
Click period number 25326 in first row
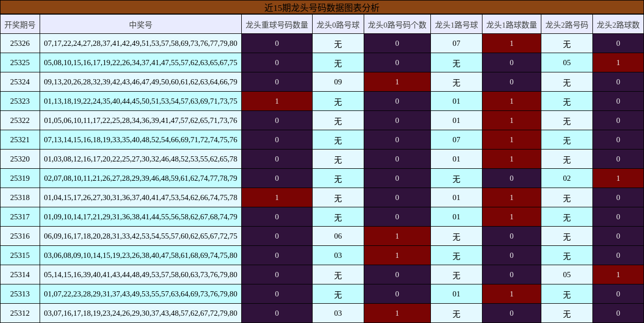pyautogui.click(x=21, y=44)
